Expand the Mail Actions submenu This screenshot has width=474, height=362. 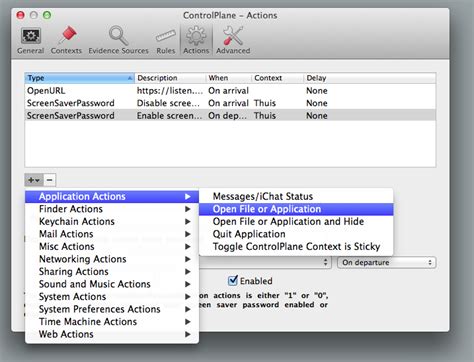pos(112,234)
